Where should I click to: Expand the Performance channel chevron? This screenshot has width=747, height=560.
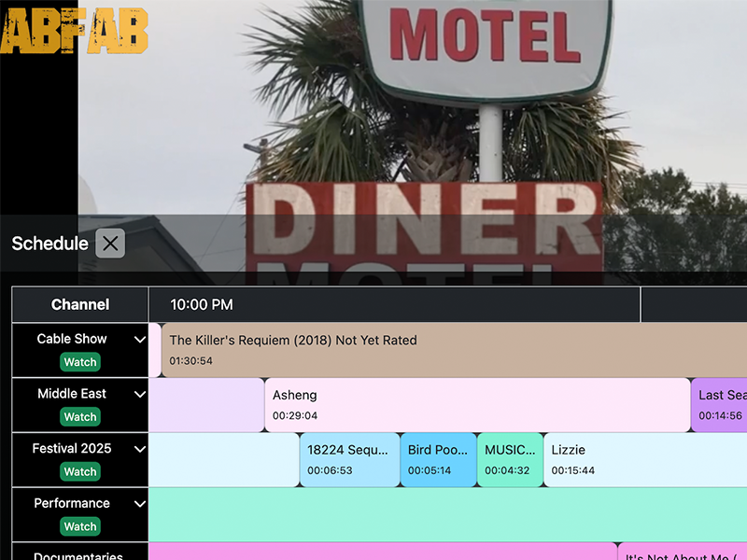[139, 504]
